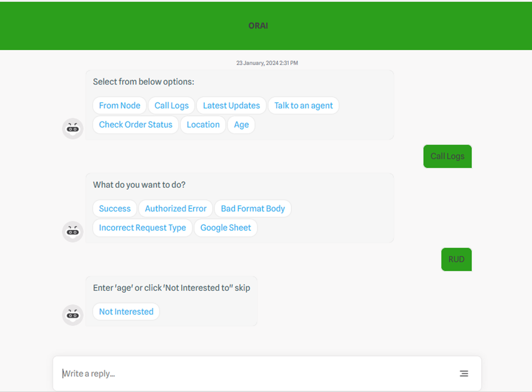Viewport: 532px width, 392px height.
Task: Select 'Check Order Status' option
Action: coord(135,125)
